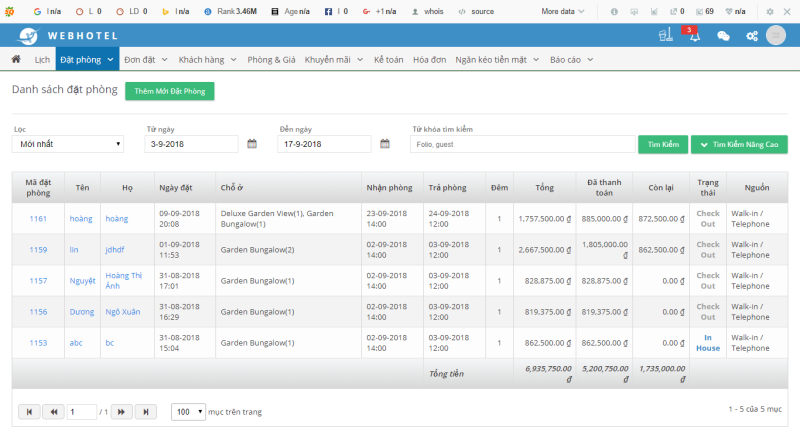Open booking code 1161 link

pos(38,218)
